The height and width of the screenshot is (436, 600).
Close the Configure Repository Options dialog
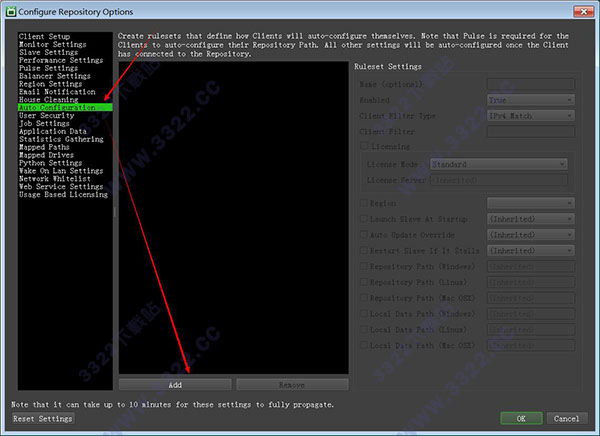[578, 9]
